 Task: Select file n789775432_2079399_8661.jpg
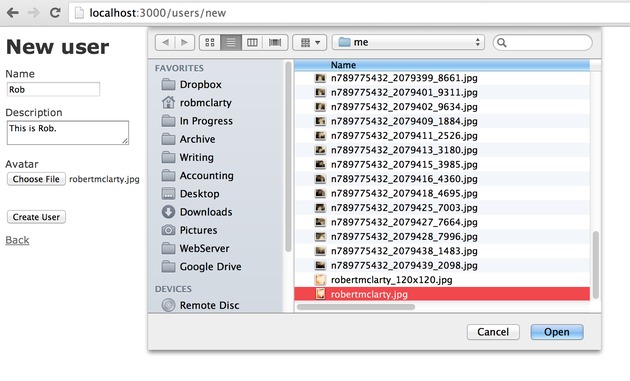442,78
